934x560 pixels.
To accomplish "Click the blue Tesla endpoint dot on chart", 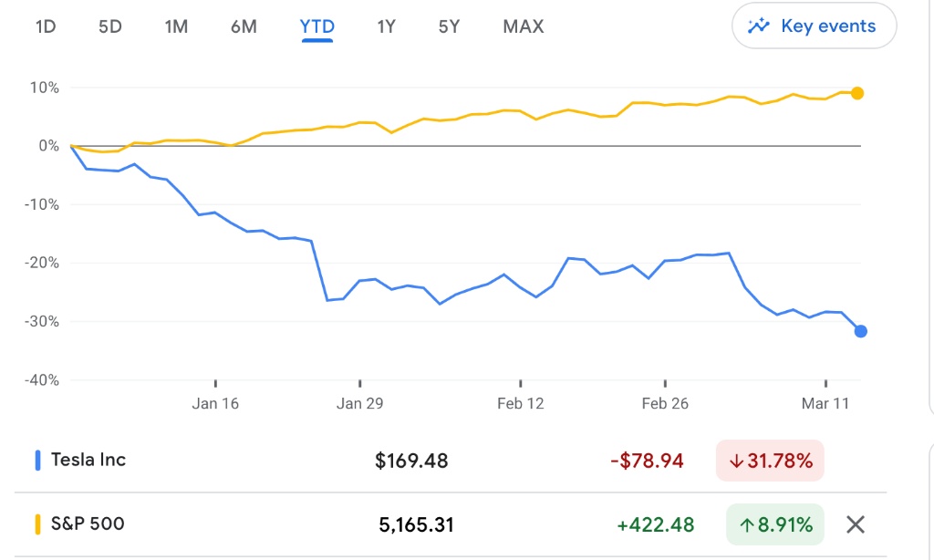I will pos(860,331).
